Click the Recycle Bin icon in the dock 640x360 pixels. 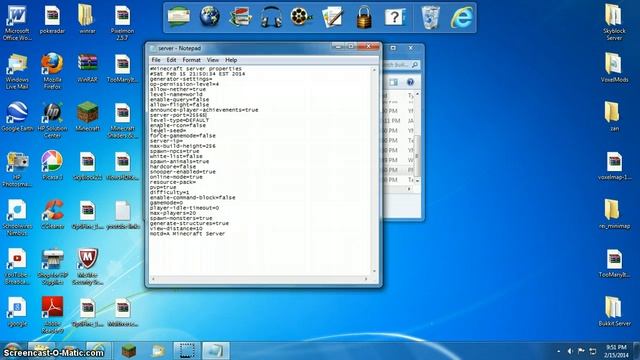point(430,17)
